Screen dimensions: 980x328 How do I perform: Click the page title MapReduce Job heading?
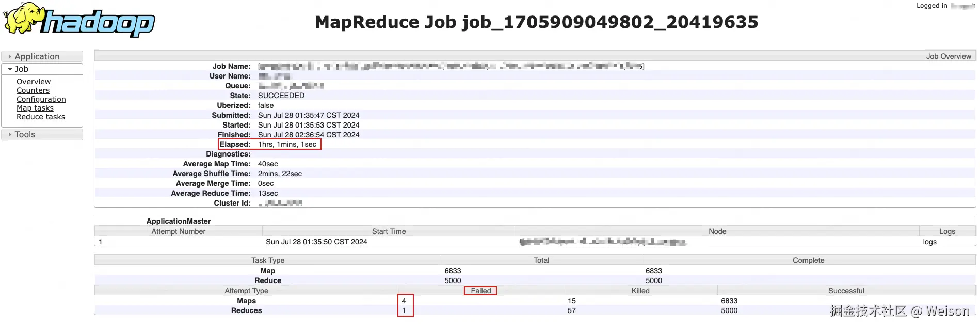click(537, 22)
